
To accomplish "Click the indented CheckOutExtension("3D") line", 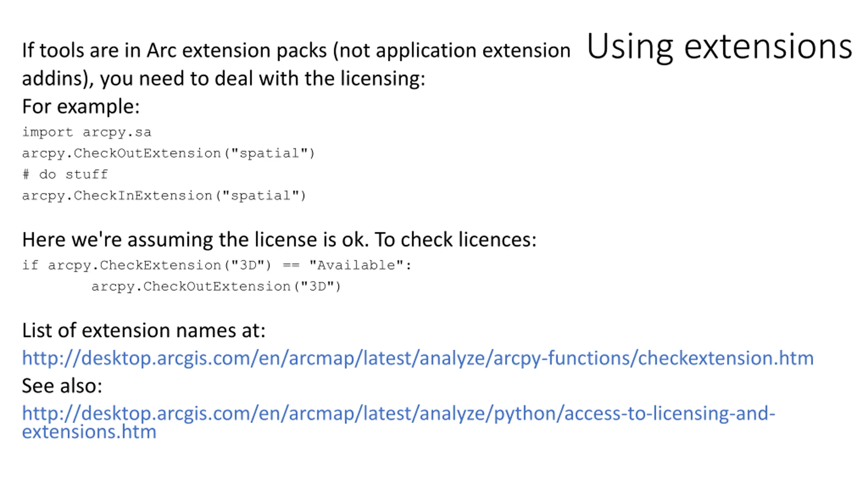I will click(216, 286).
